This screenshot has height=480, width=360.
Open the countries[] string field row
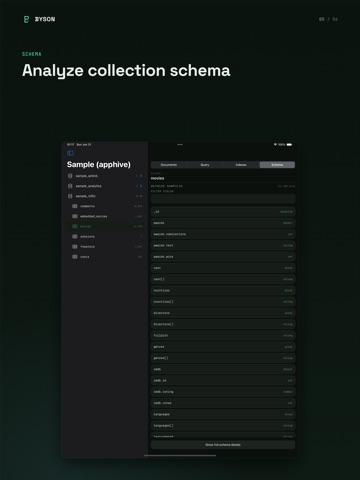(223, 302)
